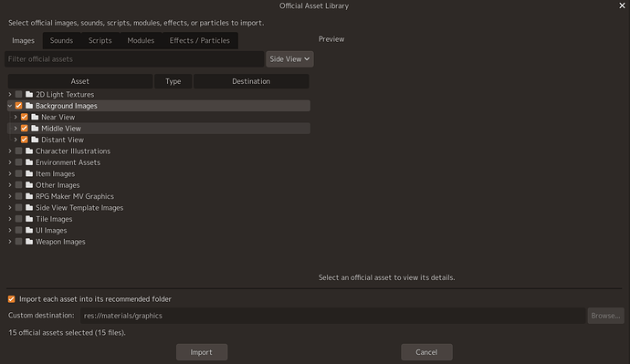Expand the RPG Maker MV Graphics folder
Image resolution: width=630 pixels, height=364 pixels.
(10, 196)
